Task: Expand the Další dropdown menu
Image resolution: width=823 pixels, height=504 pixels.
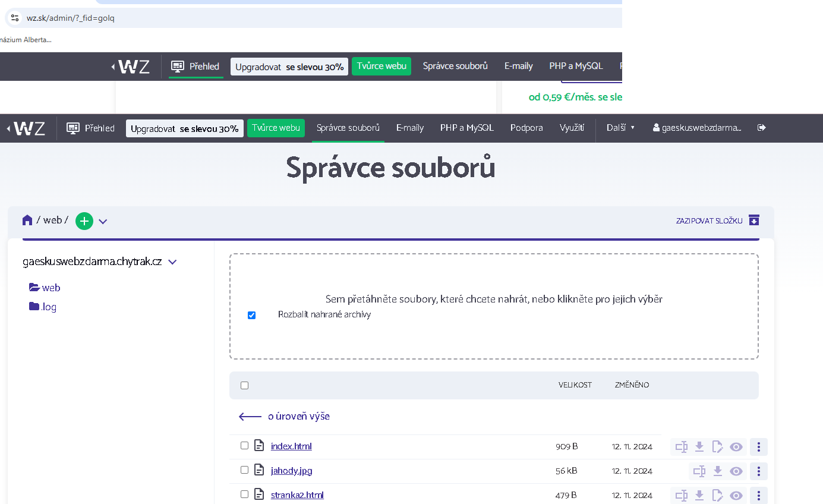Action: (620, 128)
